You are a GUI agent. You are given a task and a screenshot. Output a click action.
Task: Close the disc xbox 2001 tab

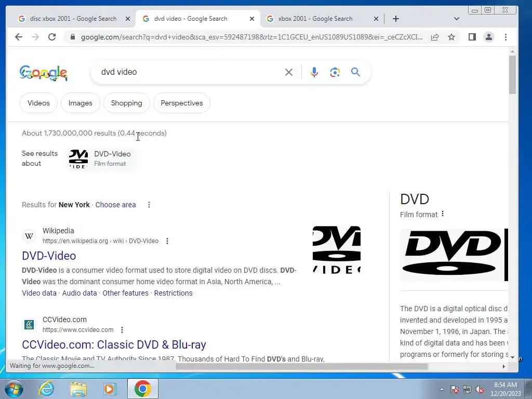(x=128, y=19)
